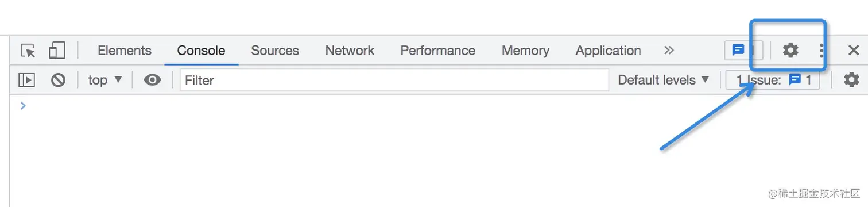Go to the Application tab
Screen dimensions: 868x207
coord(608,51)
